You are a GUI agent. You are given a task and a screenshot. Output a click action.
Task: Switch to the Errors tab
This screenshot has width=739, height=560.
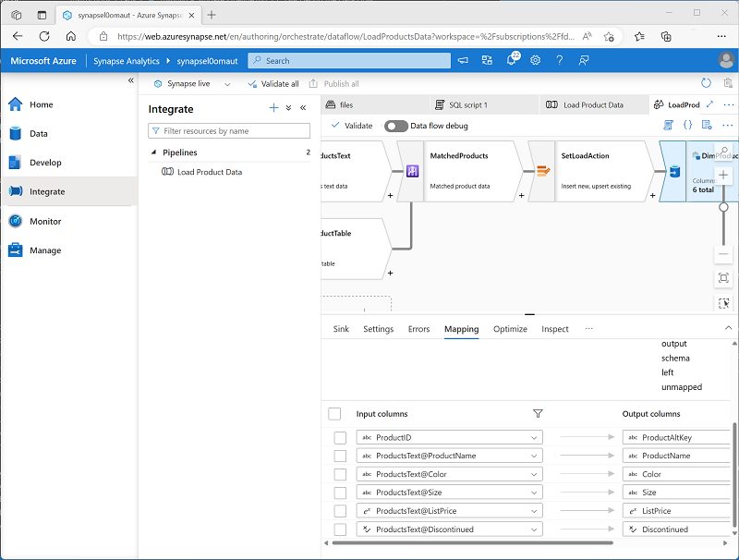pyautogui.click(x=418, y=329)
